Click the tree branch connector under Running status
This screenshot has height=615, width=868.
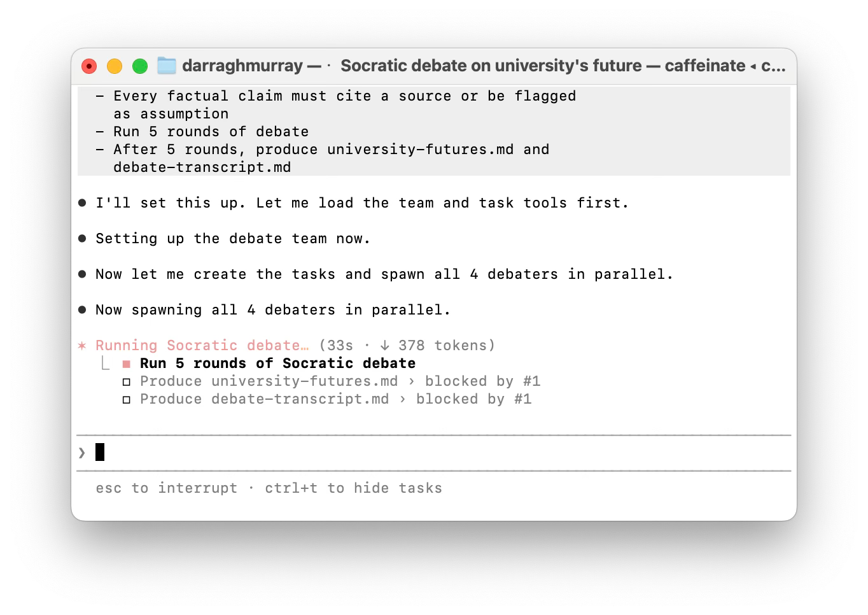106,364
